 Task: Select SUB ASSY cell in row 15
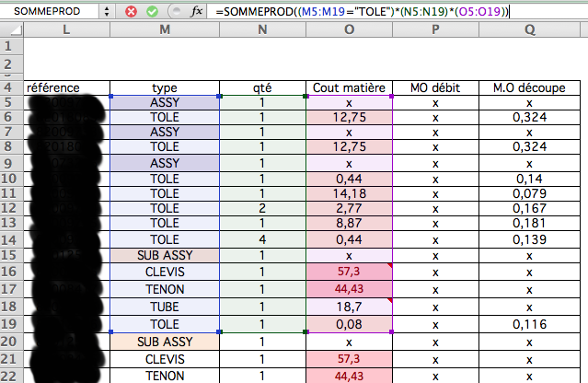click(165, 255)
